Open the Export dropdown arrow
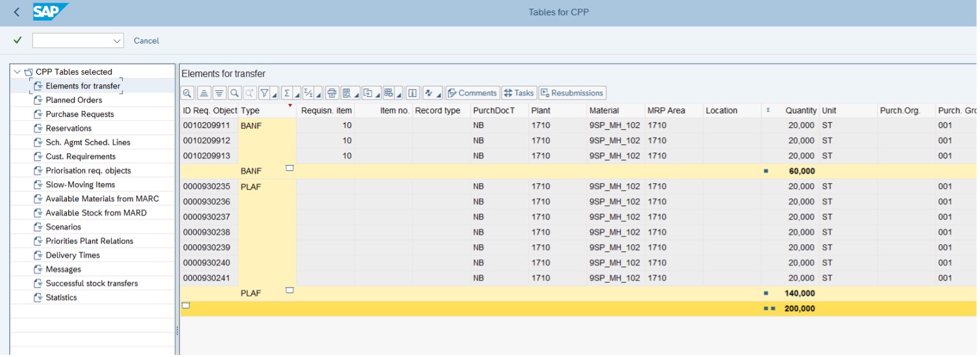The image size is (980, 357). click(378, 94)
